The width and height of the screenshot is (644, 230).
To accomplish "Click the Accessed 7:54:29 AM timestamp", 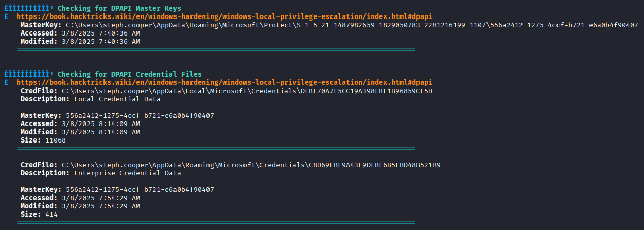I will point(100,198).
